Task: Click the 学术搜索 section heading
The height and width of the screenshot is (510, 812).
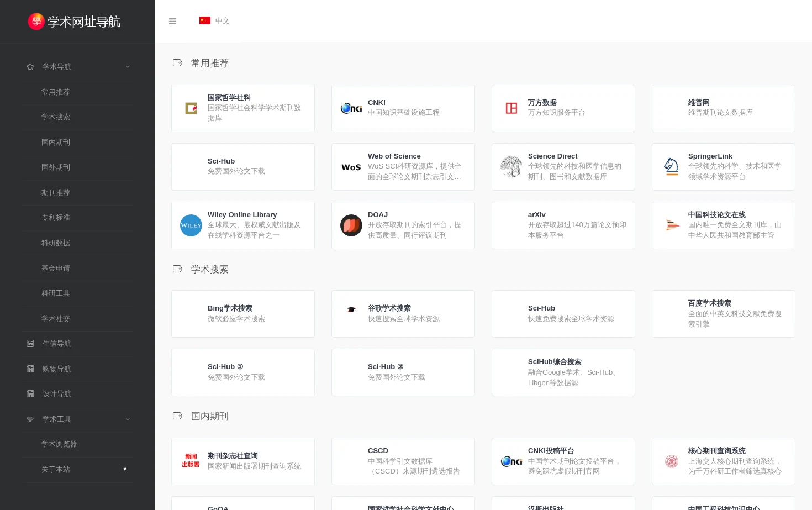Action: click(210, 269)
